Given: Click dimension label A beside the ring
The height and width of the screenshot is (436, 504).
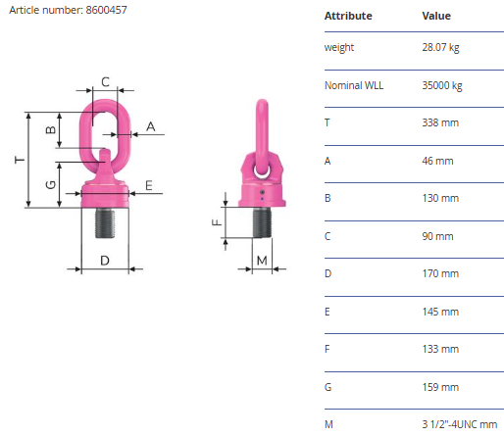Looking at the screenshot, I should pos(150,126).
